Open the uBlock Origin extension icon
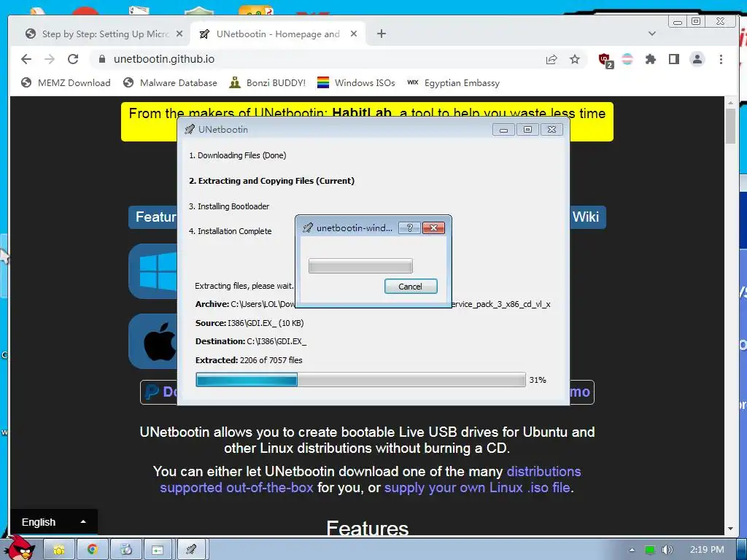747x560 pixels. pyautogui.click(x=605, y=60)
